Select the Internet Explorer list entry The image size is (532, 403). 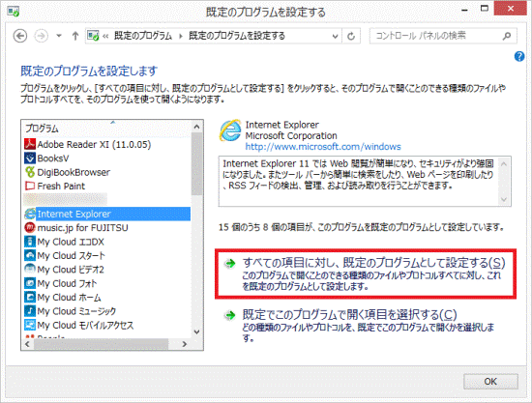tap(107, 214)
